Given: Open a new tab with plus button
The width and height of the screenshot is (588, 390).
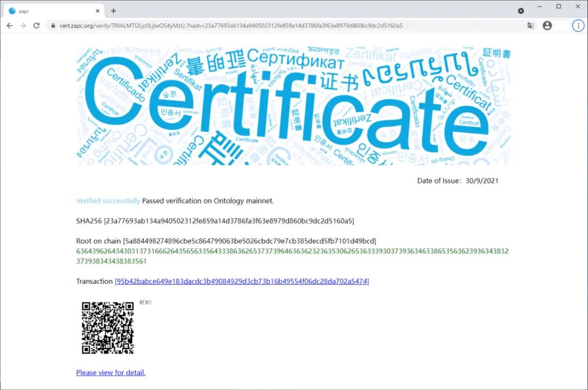Looking at the screenshot, I should (x=113, y=11).
